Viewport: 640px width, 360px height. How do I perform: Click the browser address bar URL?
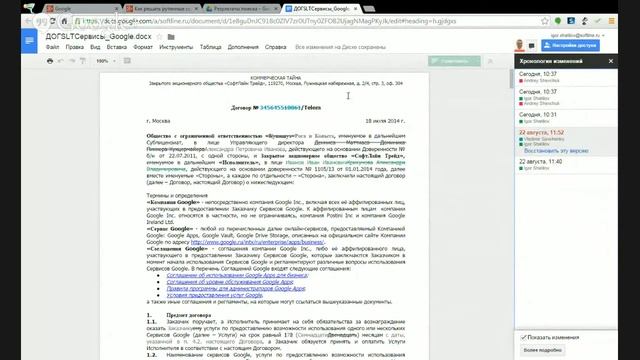point(269,21)
